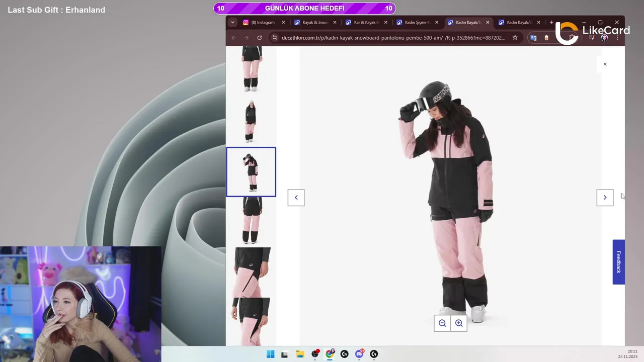Close the Kadın Şişme tab
The image size is (644, 362).
pyautogui.click(x=437, y=22)
